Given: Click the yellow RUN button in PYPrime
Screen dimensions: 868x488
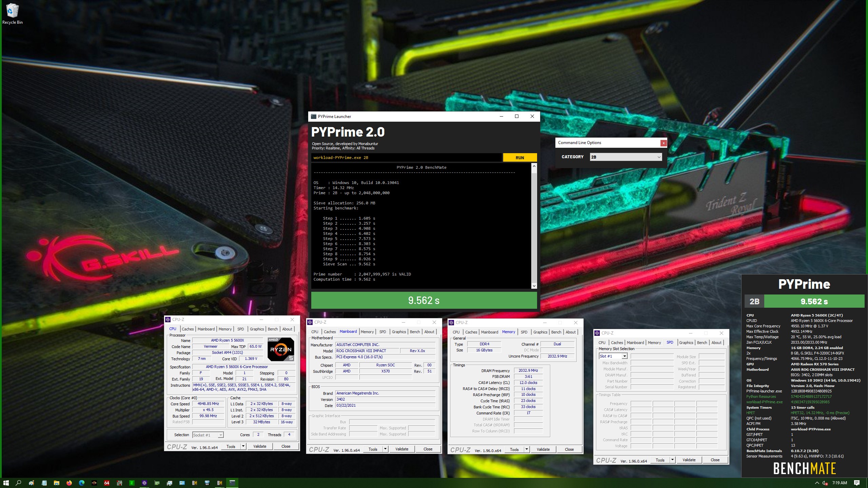Looking at the screenshot, I should (520, 158).
